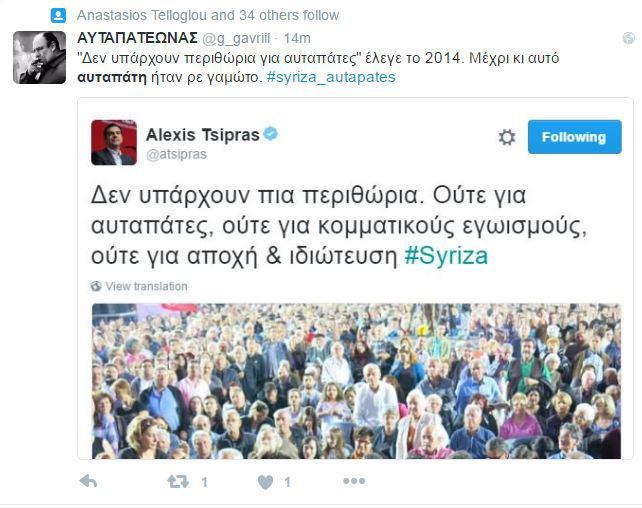Viewport: 642px width, 508px height.
Task: Click the #syriza_autapates hashtag
Action: (x=331, y=77)
